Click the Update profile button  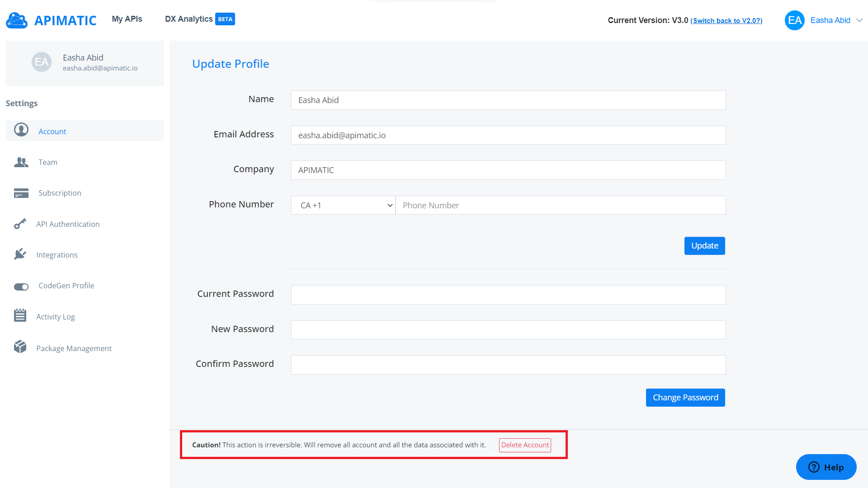click(705, 245)
